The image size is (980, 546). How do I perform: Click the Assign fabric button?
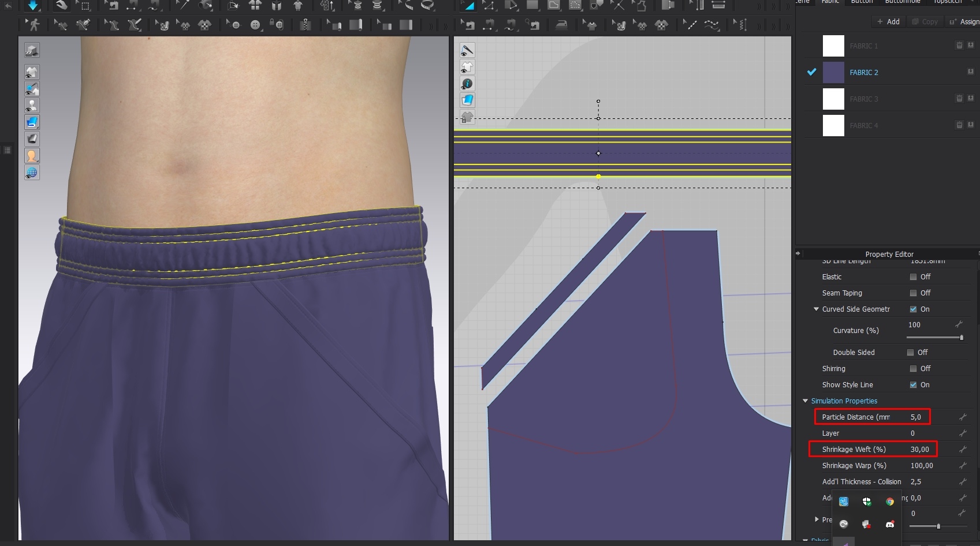coord(964,22)
